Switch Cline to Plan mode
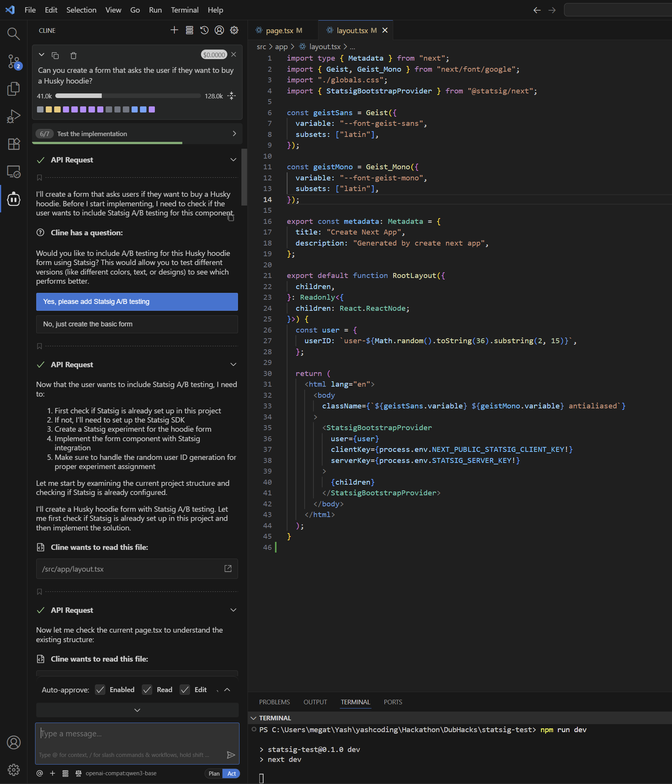Viewport: 672px width, 784px height. click(x=214, y=773)
